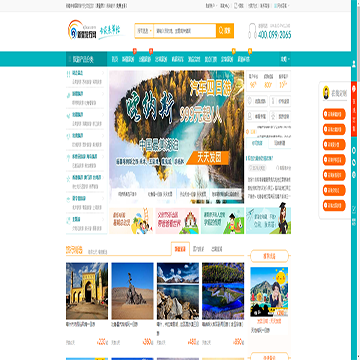Screen dimensions: 360x360
Task: Open the tour with the desert statue photo
Action: [x=132, y=291]
